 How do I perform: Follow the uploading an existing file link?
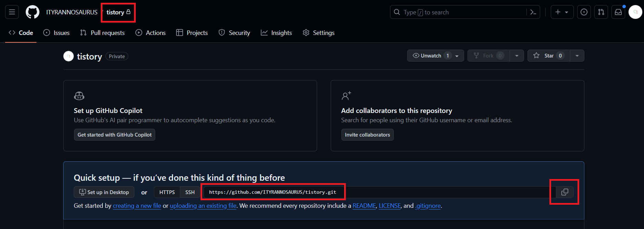[x=203, y=206]
